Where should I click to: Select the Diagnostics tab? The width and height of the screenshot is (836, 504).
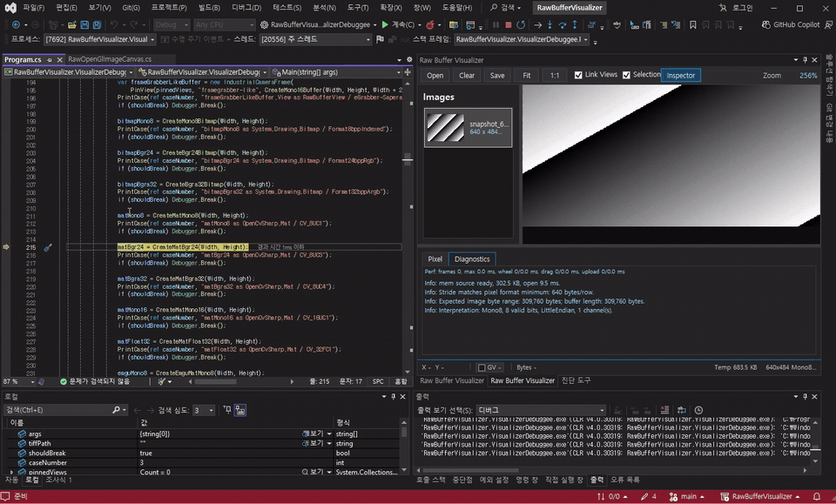pyautogui.click(x=472, y=259)
